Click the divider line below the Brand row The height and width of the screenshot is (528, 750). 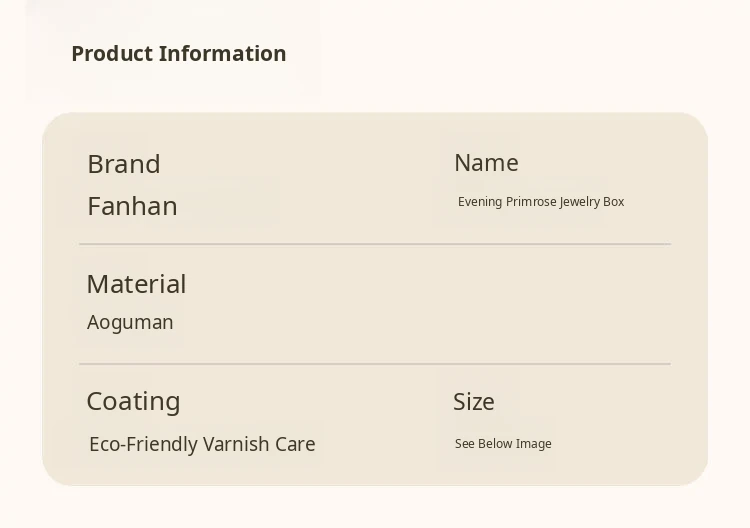375,244
